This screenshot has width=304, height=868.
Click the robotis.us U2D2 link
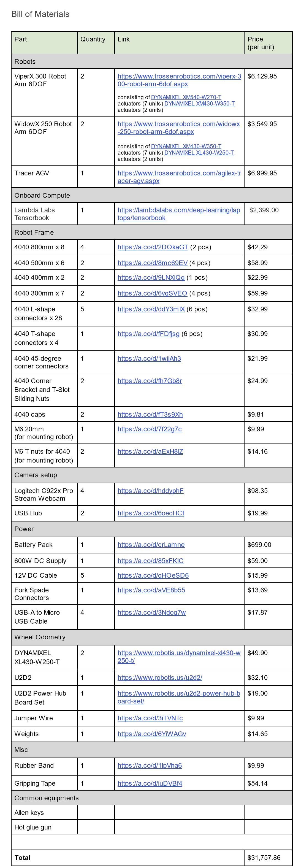pos(160,677)
